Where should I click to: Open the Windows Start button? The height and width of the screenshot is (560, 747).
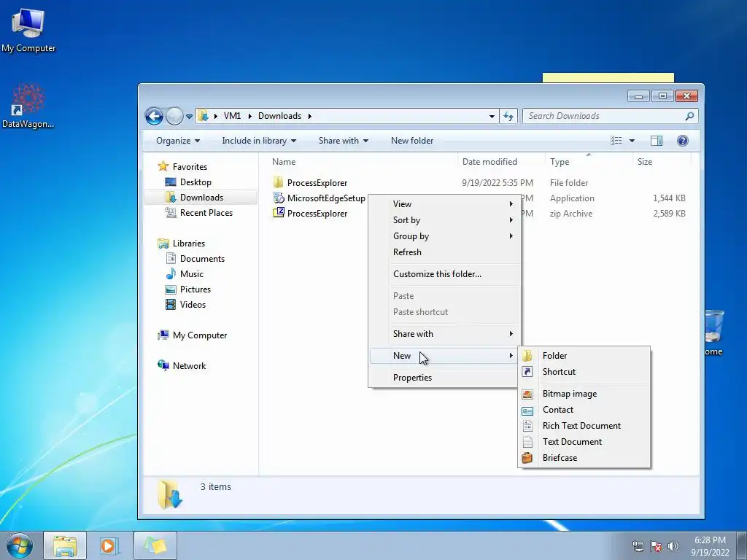click(20, 545)
